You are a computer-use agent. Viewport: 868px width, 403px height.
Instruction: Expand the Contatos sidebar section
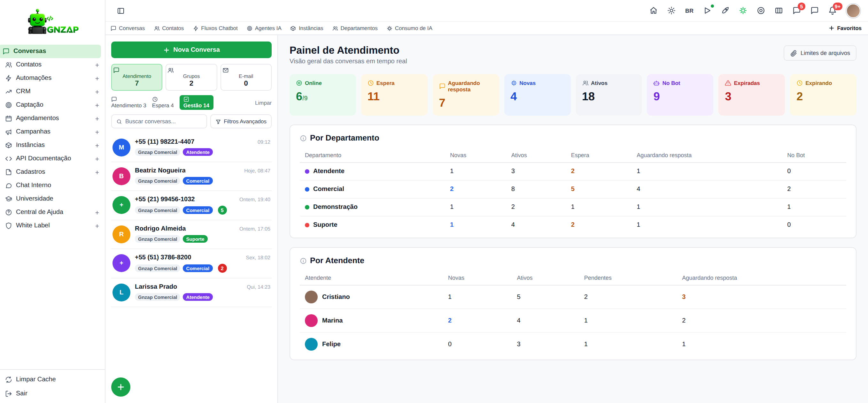pyautogui.click(x=97, y=65)
